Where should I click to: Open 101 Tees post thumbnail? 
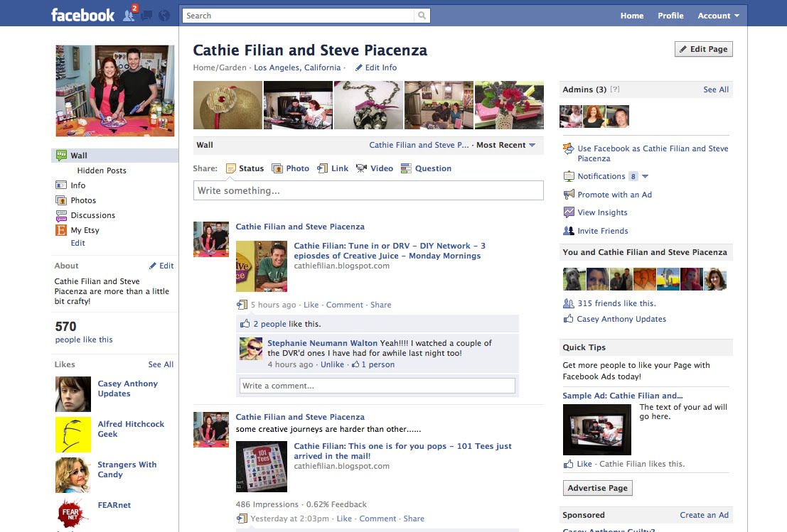click(262, 467)
